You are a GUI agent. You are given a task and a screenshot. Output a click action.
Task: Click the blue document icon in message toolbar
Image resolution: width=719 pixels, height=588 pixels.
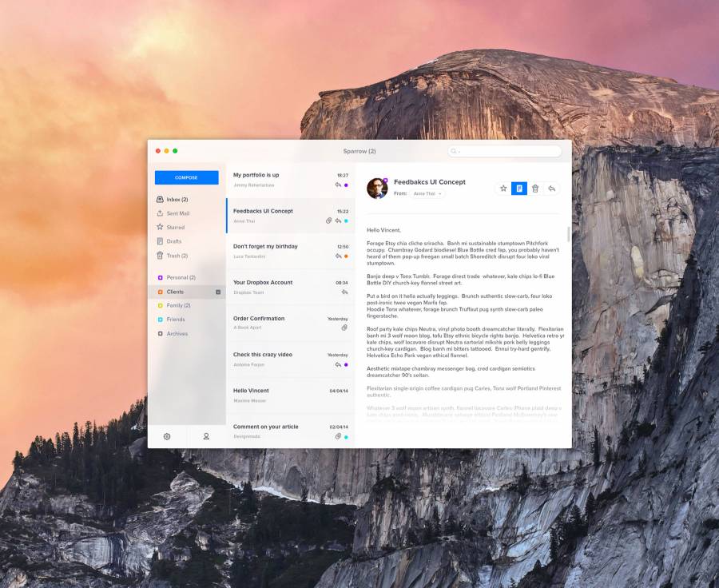coord(519,189)
